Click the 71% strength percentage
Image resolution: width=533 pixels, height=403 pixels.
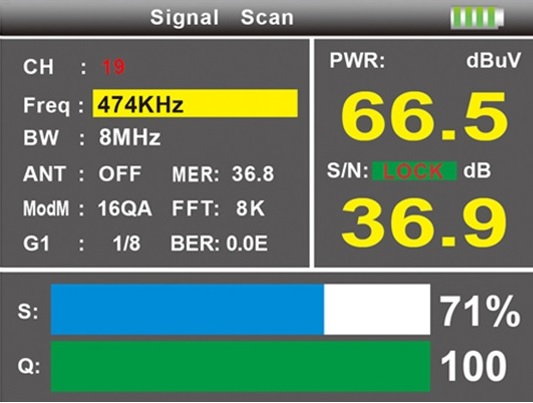tap(480, 311)
